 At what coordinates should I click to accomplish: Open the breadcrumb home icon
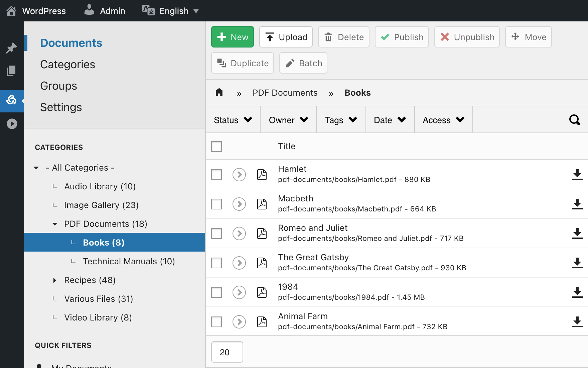219,92
